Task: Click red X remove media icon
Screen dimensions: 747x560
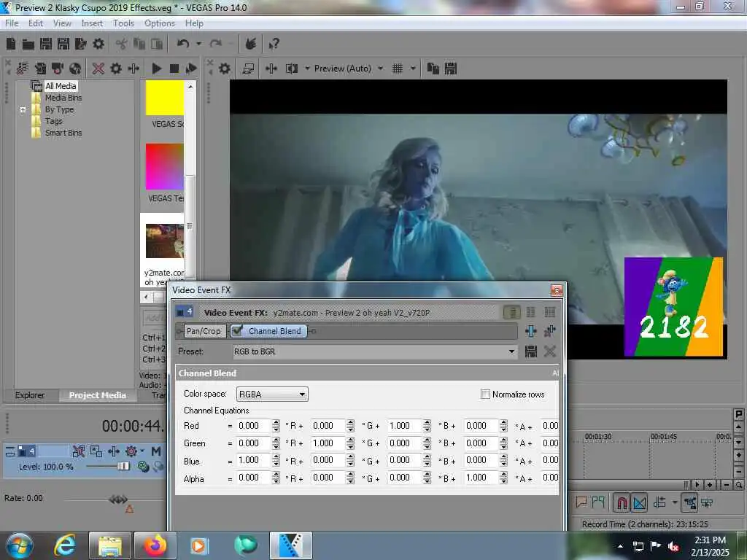Action: 98,69
